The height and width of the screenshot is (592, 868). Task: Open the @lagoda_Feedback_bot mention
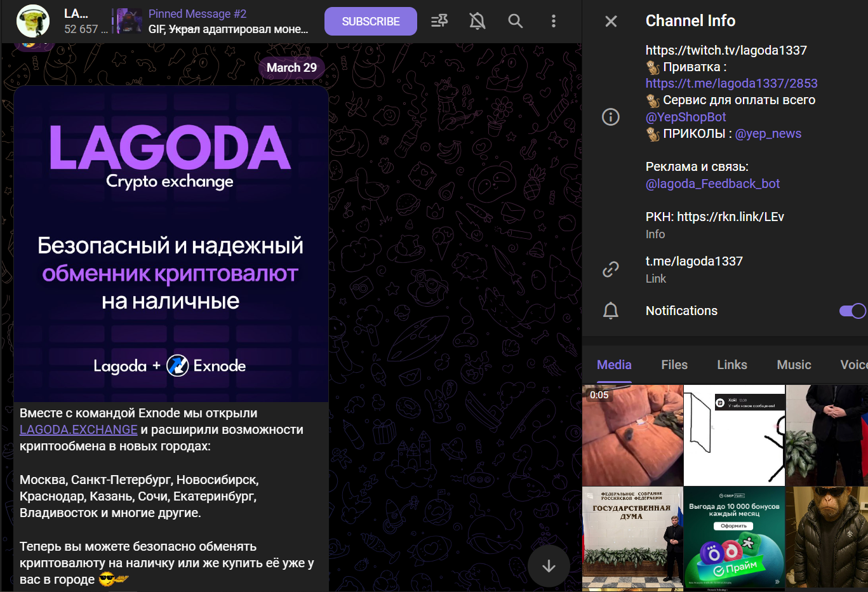(712, 184)
